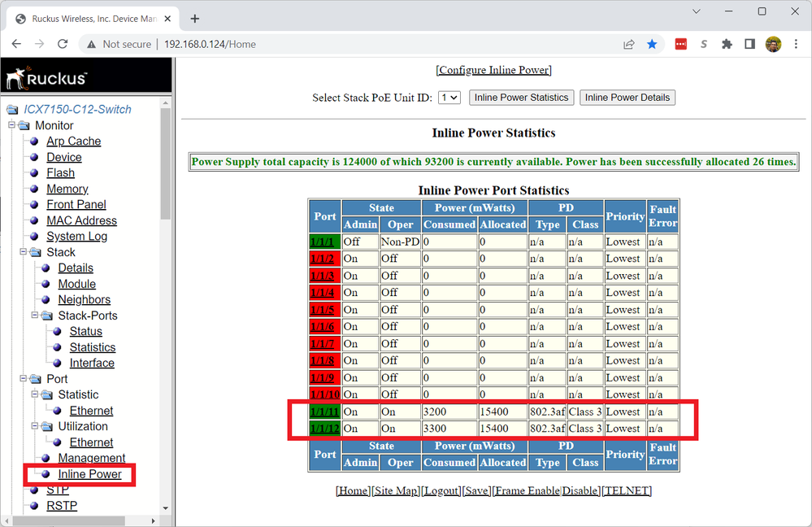The image size is (812, 527).
Task: Open Inline Power in the sidebar
Action: (x=89, y=474)
